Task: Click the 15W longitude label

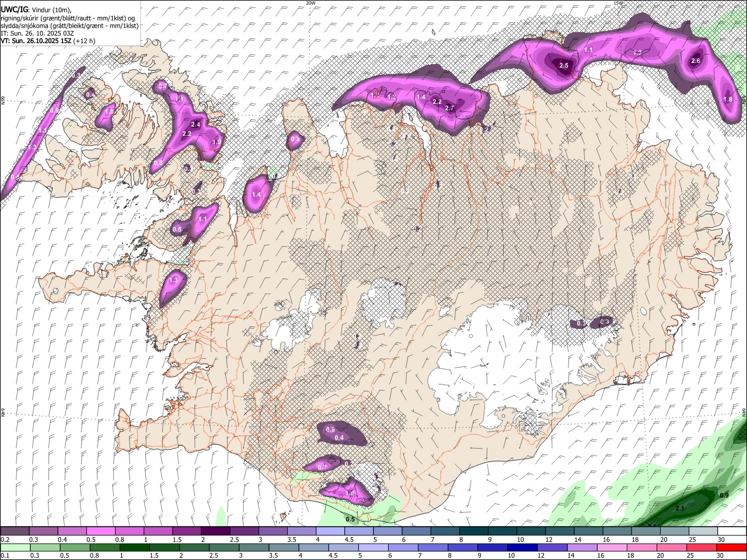Action: coord(618,3)
